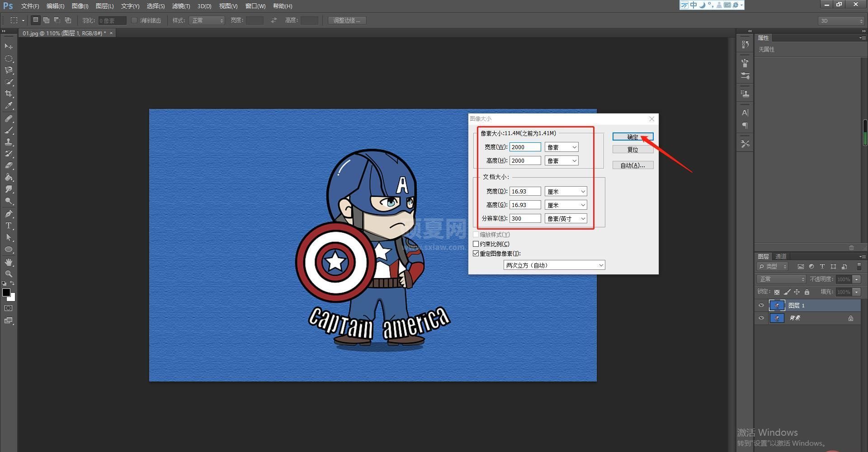This screenshot has height=452, width=868.
Task: Toggle Constrain Proportions checkbox
Action: (476, 244)
